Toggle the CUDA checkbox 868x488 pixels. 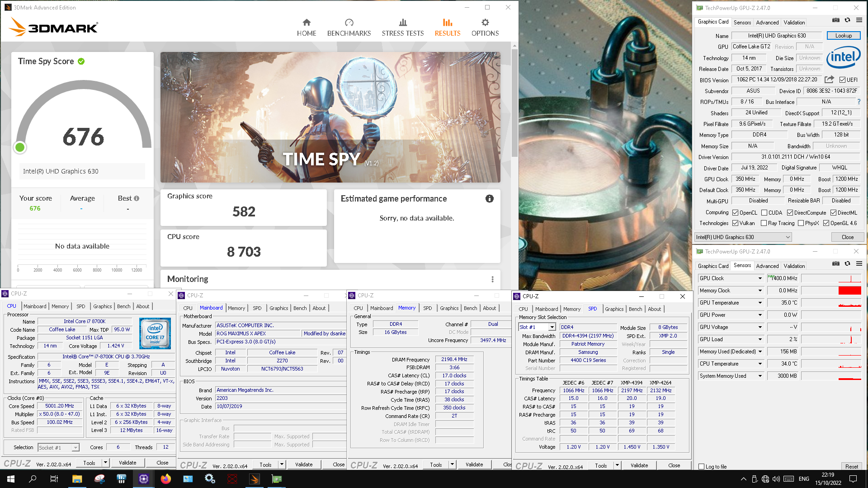click(764, 213)
